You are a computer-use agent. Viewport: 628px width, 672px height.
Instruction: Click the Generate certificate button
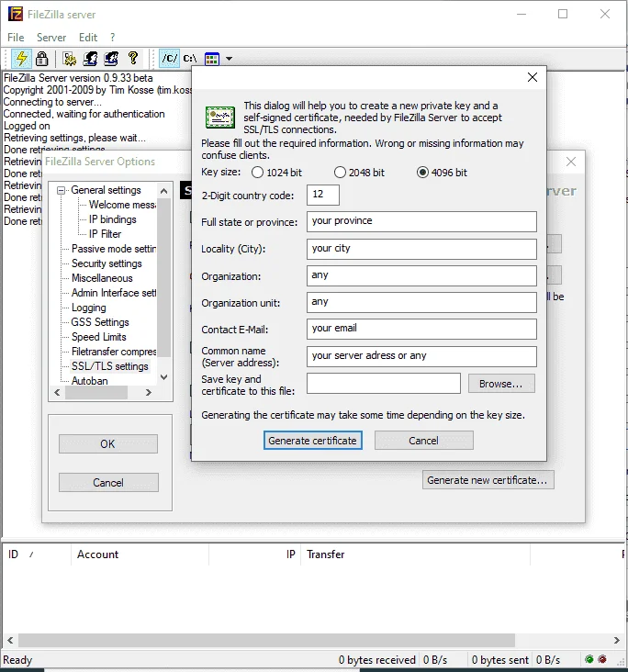click(x=312, y=441)
